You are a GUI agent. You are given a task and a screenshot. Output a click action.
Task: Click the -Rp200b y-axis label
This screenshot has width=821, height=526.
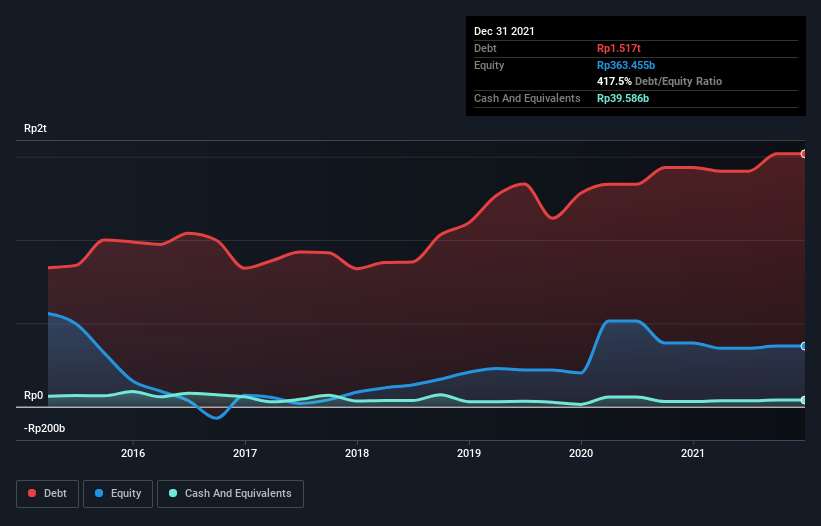coord(45,429)
